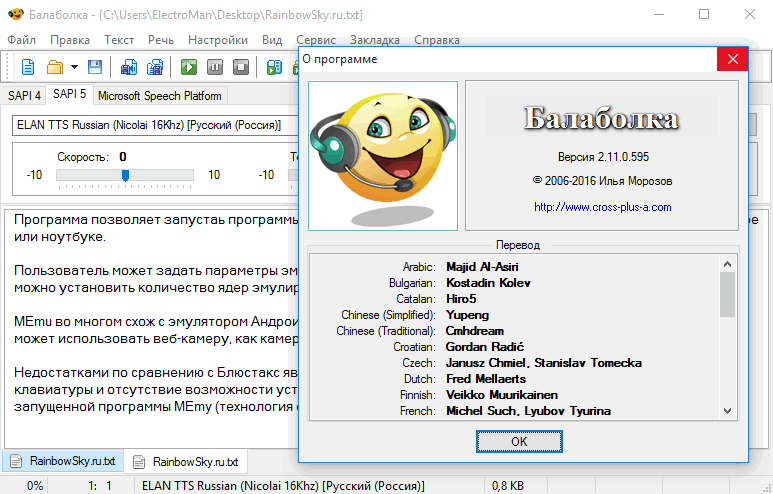Click the Finnish translator Veikko Muurikainen

coord(502,395)
